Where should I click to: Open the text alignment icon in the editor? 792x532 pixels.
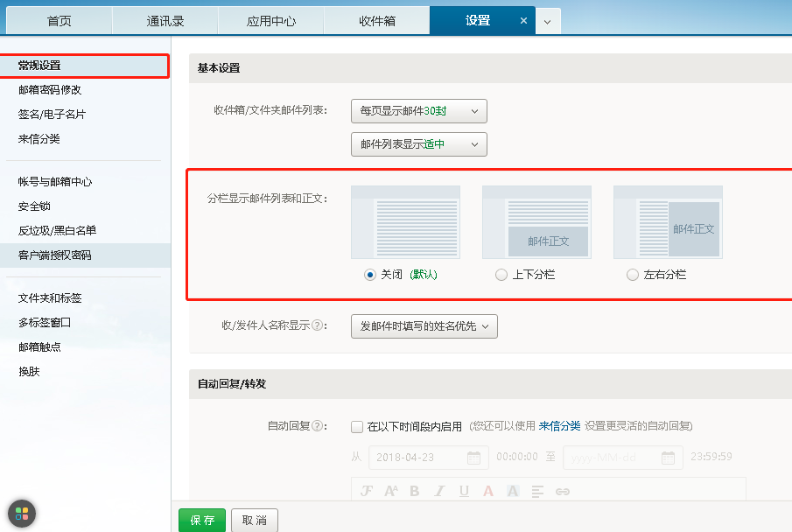pyautogui.click(x=536, y=491)
